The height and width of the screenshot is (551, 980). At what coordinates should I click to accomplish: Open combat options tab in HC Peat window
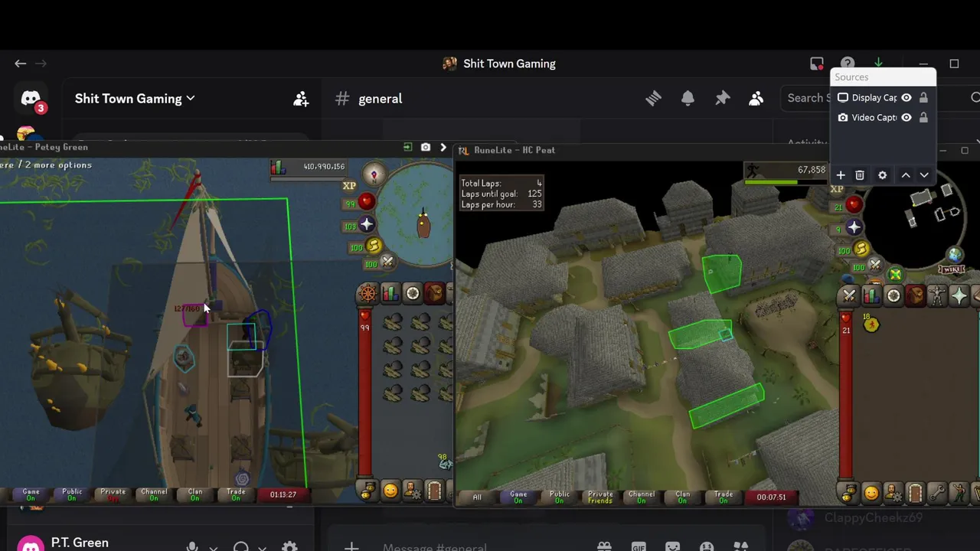[x=849, y=296]
